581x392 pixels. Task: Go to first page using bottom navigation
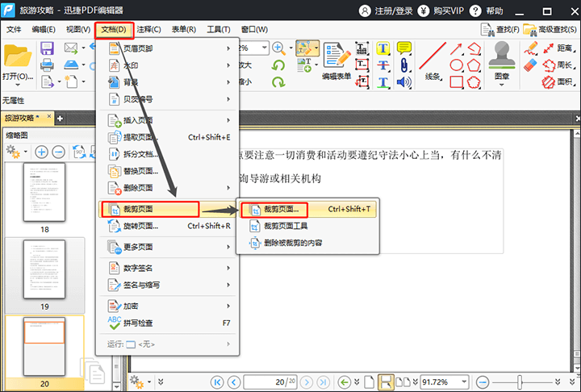point(216,382)
